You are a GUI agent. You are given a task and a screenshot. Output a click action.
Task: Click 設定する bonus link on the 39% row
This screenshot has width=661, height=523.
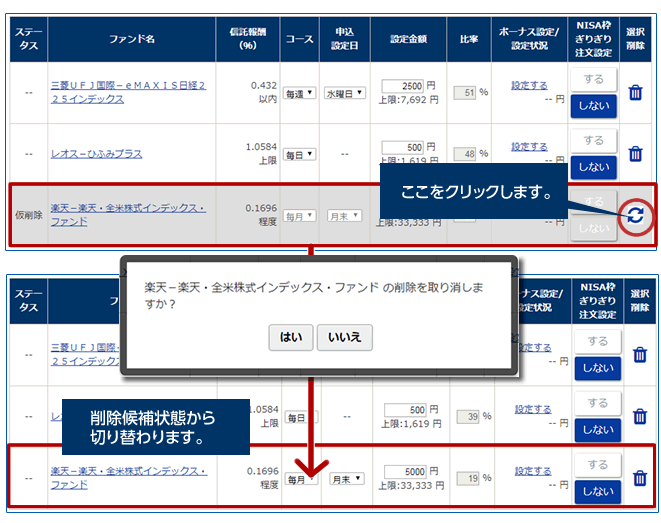point(533,409)
